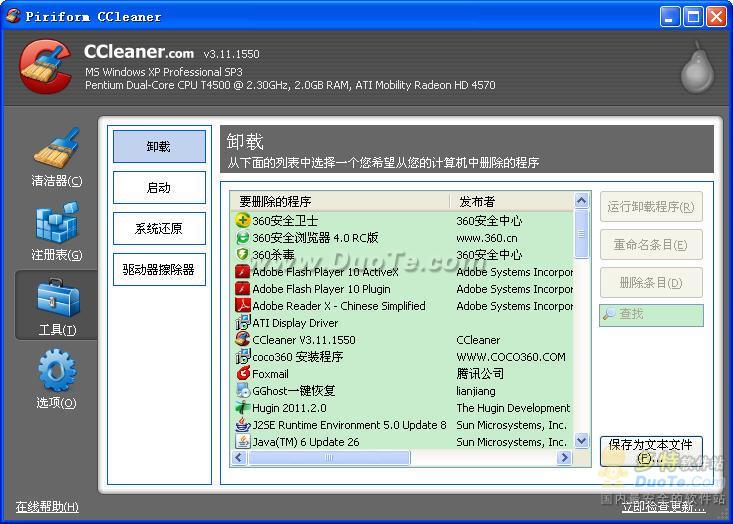Open the Options (选项) gear icon
This screenshot has height=524, width=733.
point(57,370)
